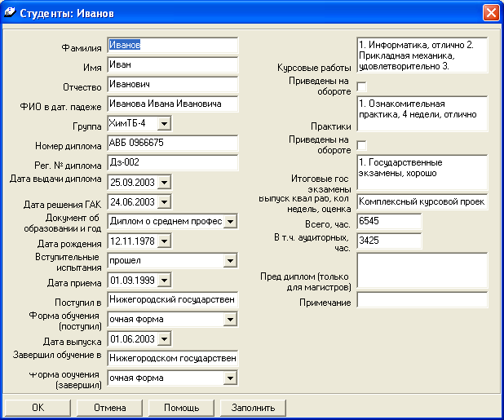Viewport: 504px width, 420px height.
Task: Click the date text 01.09.1999
Action: tap(132, 281)
